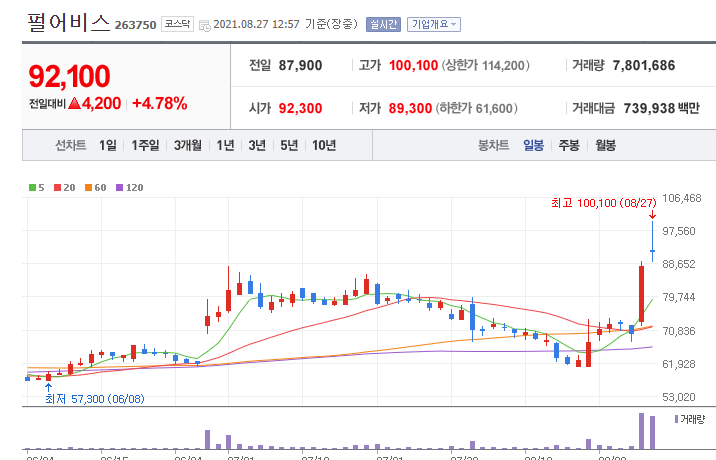Screen dimensions: 716x460
Task: Select the 월봉 monthly candle chart
Action: [x=605, y=145]
